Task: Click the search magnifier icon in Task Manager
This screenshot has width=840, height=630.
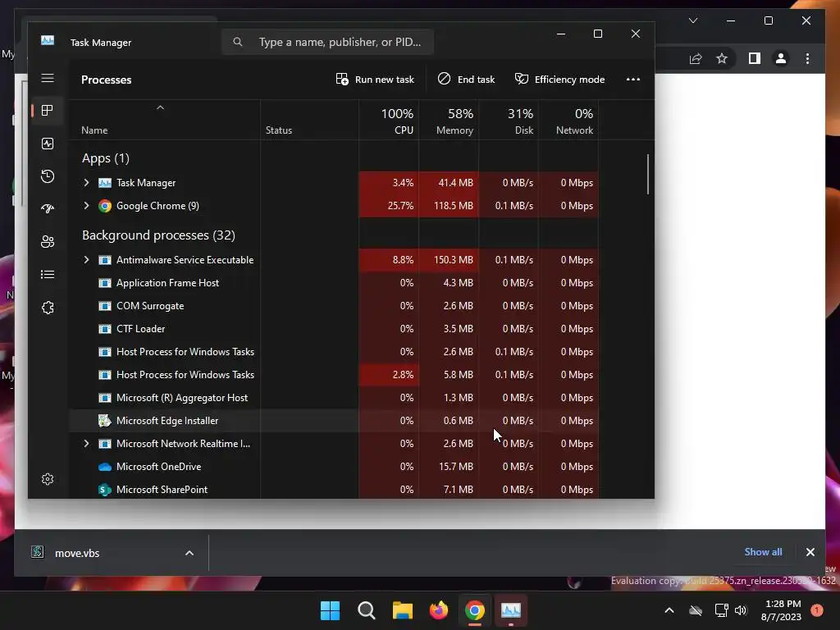Action: click(x=238, y=42)
